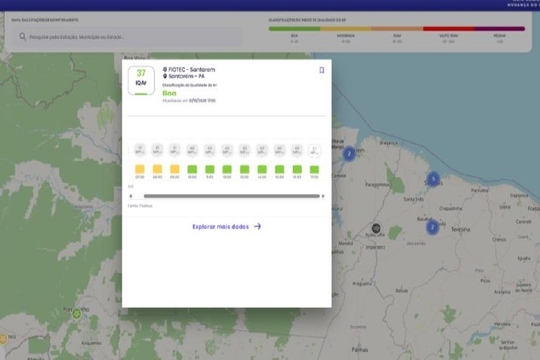Viewport: 540px width, 360px height.
Task: Click the Palmas label on the map
Action: (360, 350)
